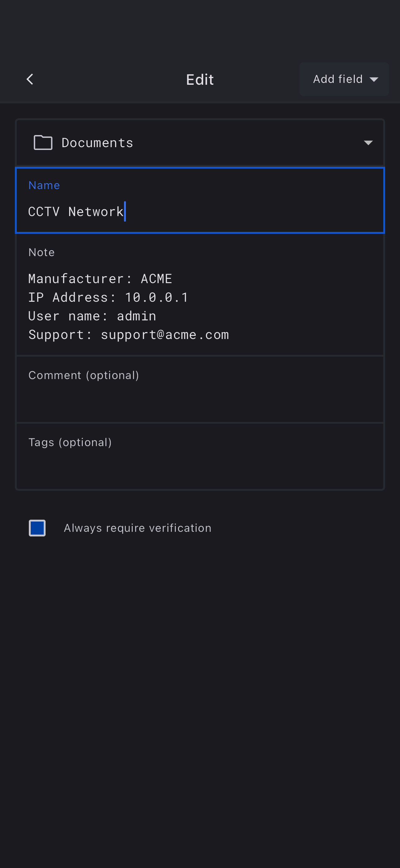The image size is (400, 868).
Task: Focus the Name field containing CCTV Network
Action: (x=200, y=212)
